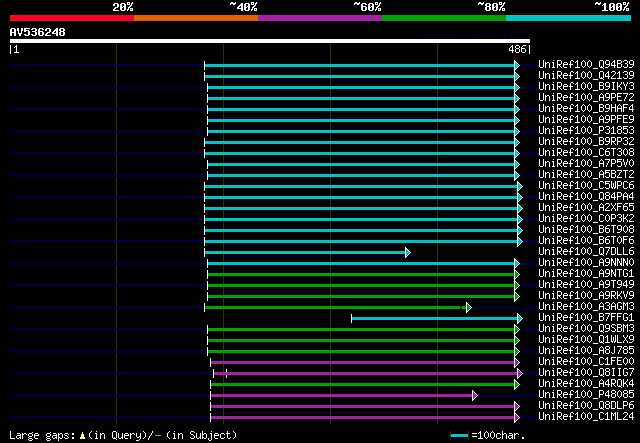Click the red 20% legend segment
This screenshot has width=640, height=443.
[72, 18]
